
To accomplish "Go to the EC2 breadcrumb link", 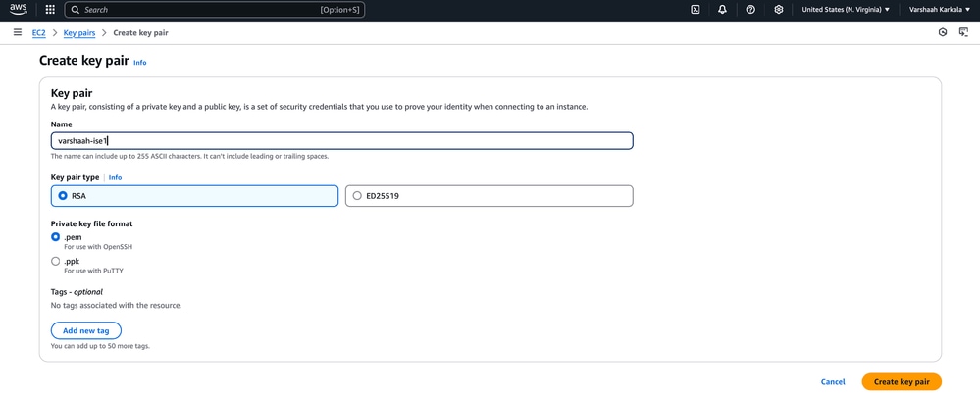I will [x=39, y=33].
